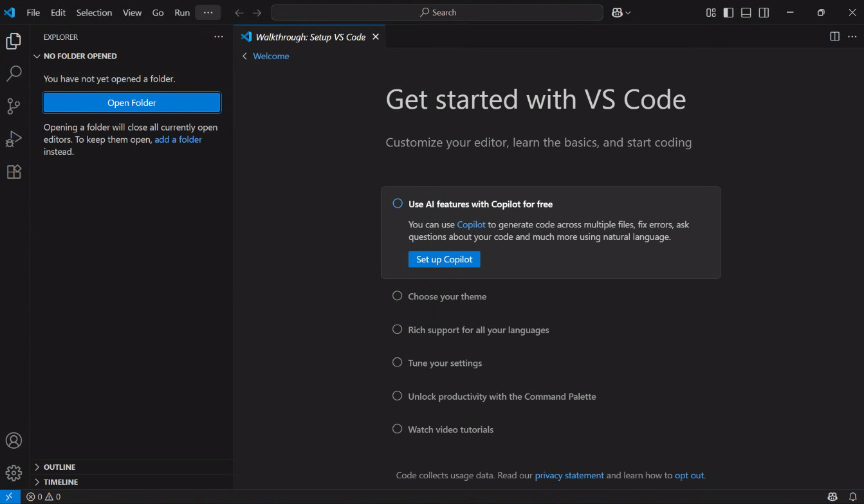Show errors and warnings count in status bar
The image size is (864, 504).
(x=44, y=497)
